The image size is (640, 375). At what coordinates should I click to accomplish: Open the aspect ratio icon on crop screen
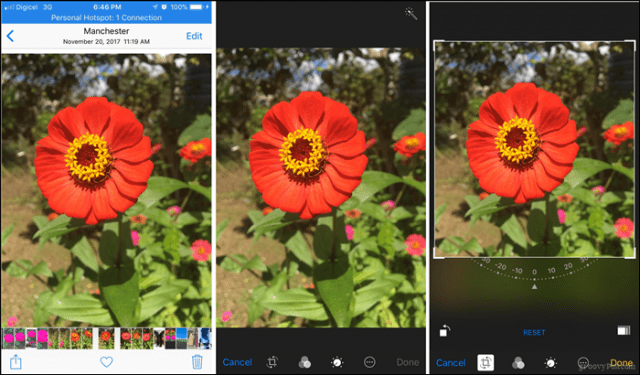pos(624,331)
